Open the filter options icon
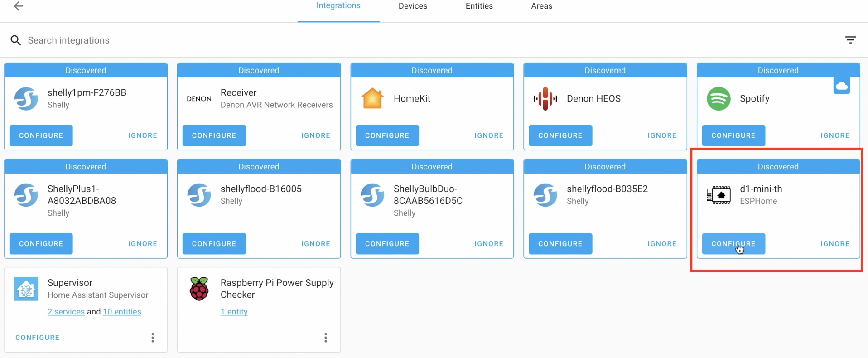Viewport: 868px width, 358px height. click(851, 40)
